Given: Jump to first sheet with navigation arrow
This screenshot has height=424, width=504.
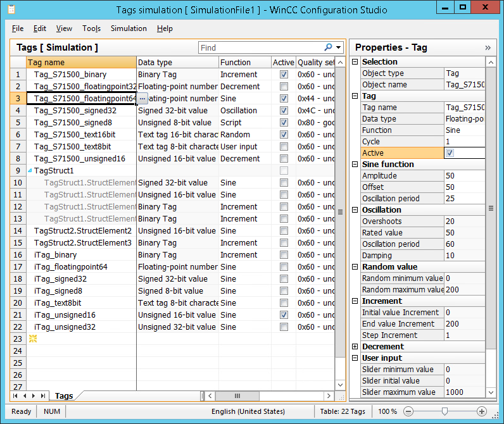Looking at the screenshot, I should click(16, 396).
